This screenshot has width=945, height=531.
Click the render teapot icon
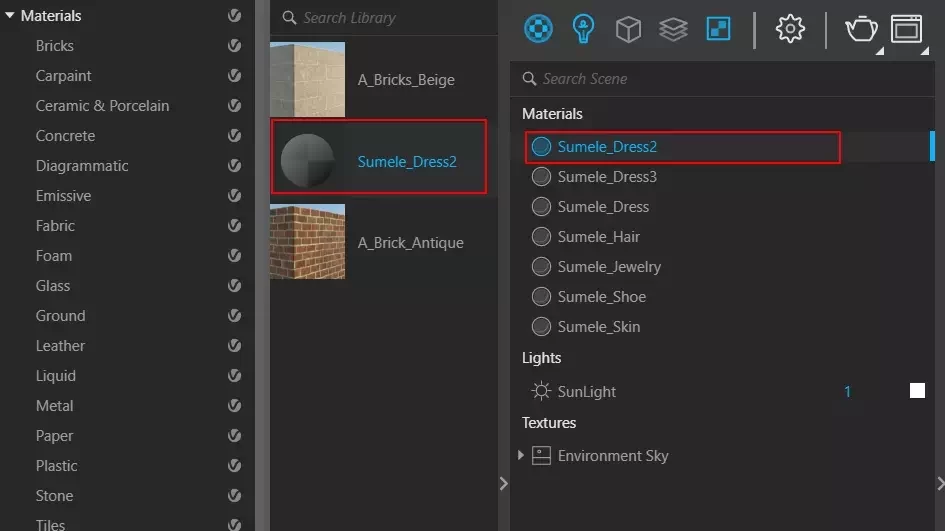861,29
